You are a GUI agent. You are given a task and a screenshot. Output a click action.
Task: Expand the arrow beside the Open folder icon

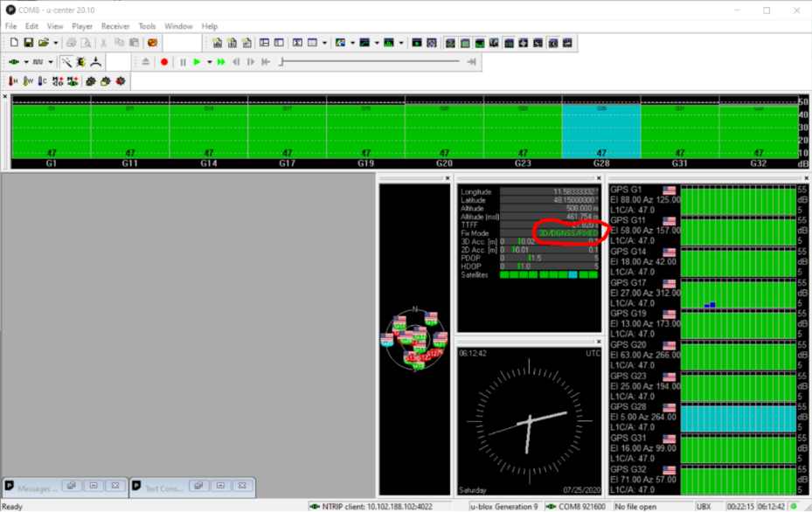(55, 43)
